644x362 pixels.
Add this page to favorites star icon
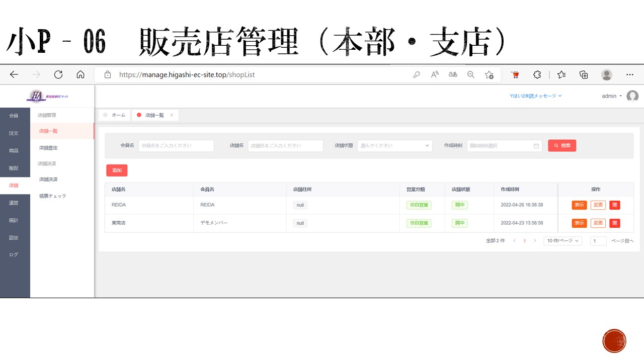point(489,74)
